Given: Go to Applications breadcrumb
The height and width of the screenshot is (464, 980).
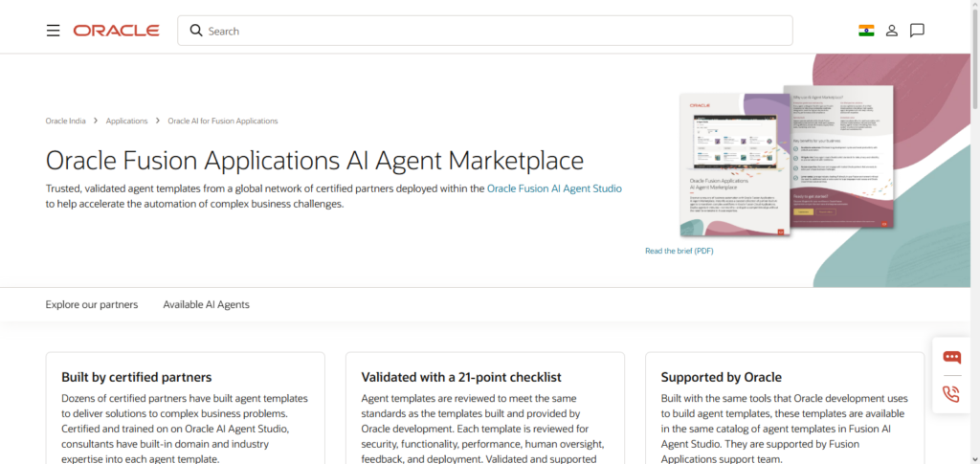Looking at the screenshot, I should (127, 122).
